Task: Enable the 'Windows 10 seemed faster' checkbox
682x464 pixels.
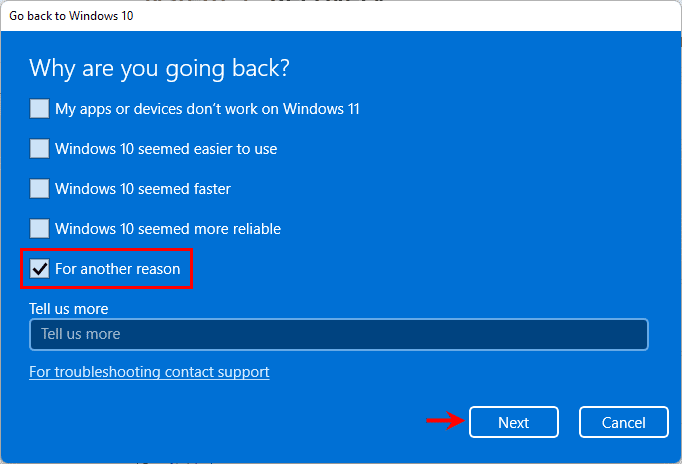Action: [39, 189]
